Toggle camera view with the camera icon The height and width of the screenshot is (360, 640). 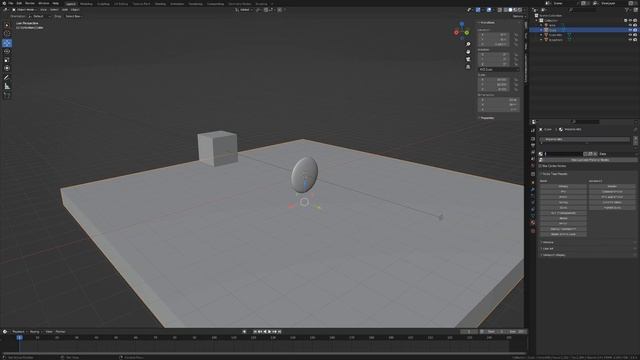pos(468,59)
